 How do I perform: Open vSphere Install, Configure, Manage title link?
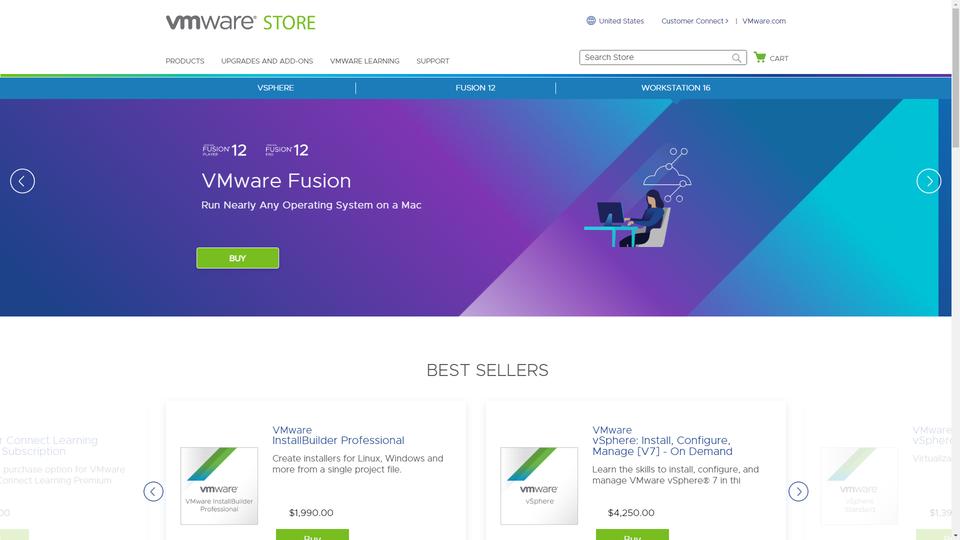coord(662,441)
